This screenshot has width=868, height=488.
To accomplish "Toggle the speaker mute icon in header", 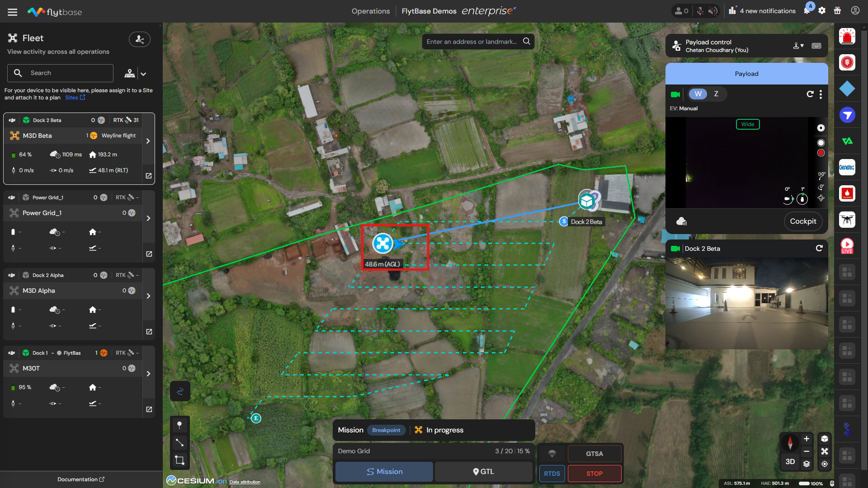I will 713,11.
